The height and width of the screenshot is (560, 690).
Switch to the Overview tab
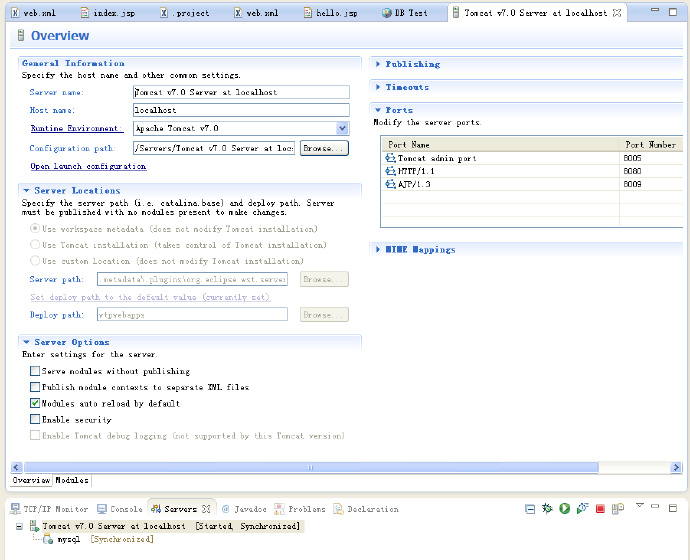31,480
